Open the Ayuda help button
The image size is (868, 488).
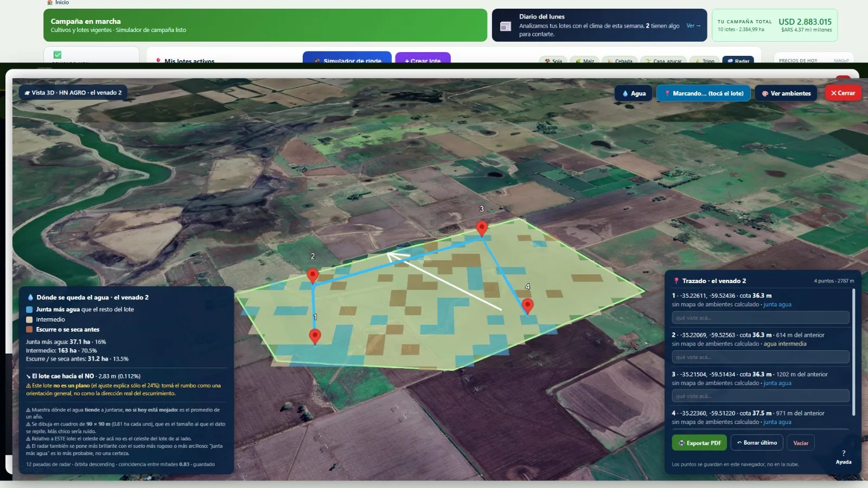(x=844, y=457)
